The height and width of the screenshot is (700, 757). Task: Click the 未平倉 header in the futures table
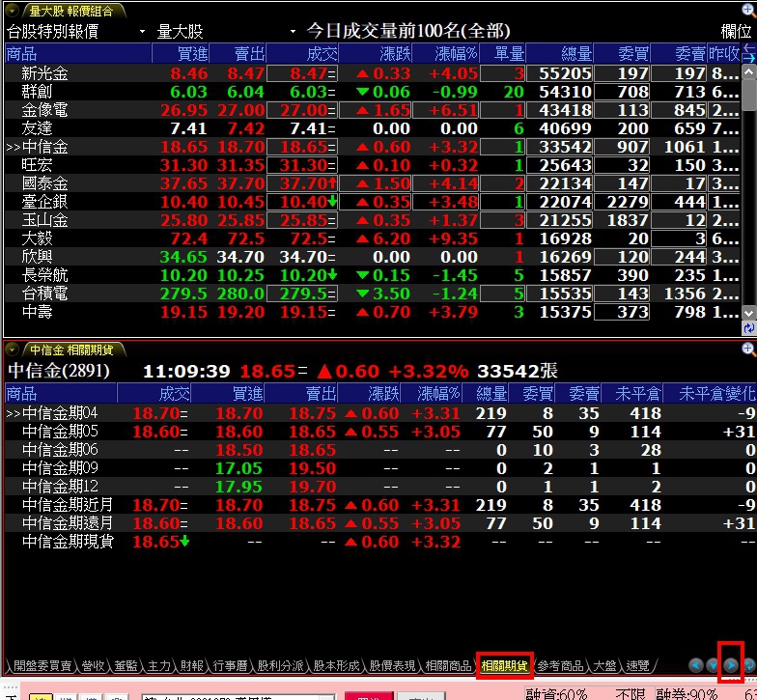[x=632, y=394]
